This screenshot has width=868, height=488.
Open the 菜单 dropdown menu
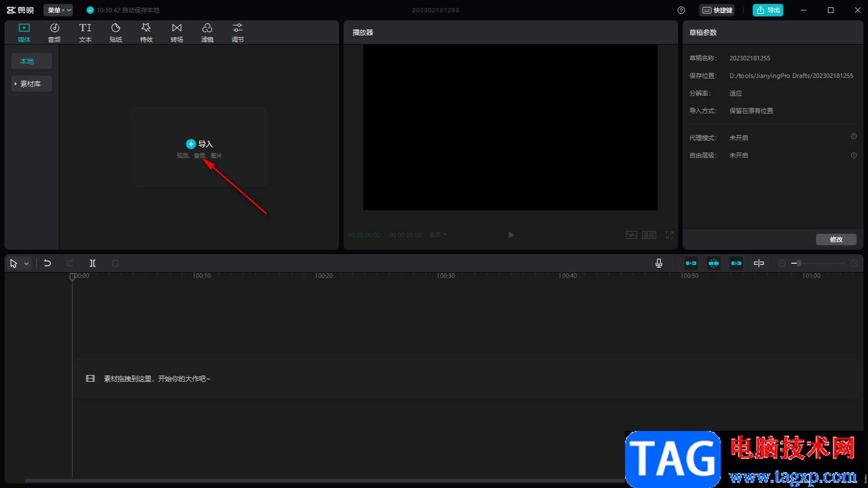point(58,10)
